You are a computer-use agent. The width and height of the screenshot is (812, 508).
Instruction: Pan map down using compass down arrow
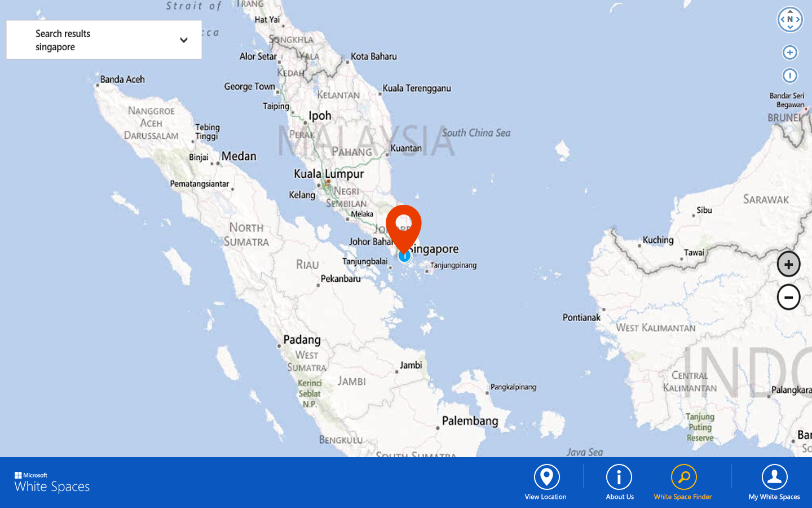[790, 28]
